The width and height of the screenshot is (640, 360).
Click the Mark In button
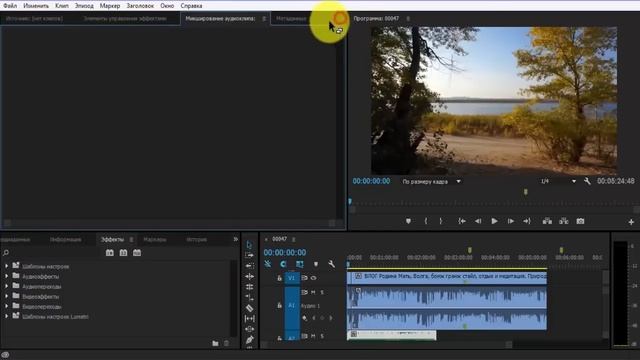(x=426, y=221)
